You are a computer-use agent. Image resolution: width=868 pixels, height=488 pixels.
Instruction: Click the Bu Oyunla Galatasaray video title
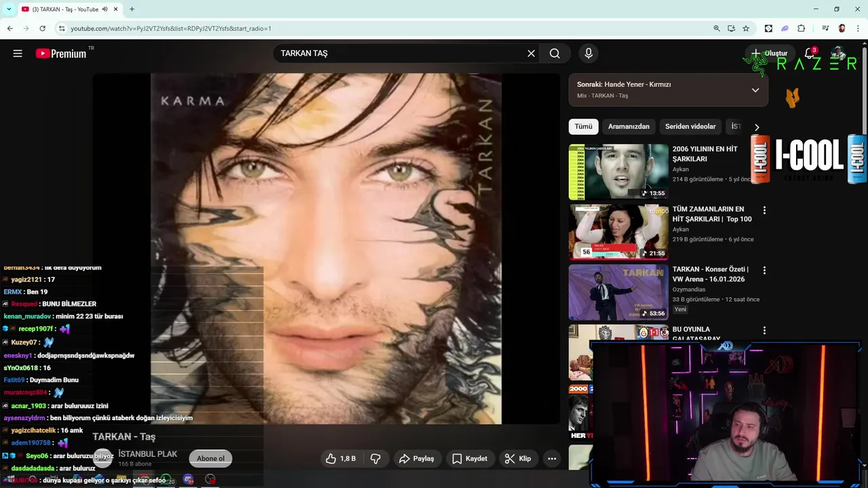tap(696, 334)
